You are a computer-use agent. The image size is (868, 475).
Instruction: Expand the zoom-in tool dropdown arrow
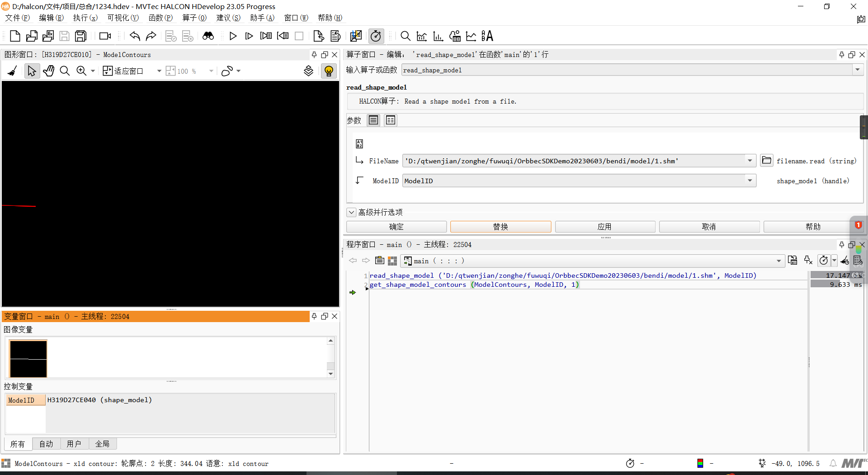pyautogui.click(x=93, y=71)
